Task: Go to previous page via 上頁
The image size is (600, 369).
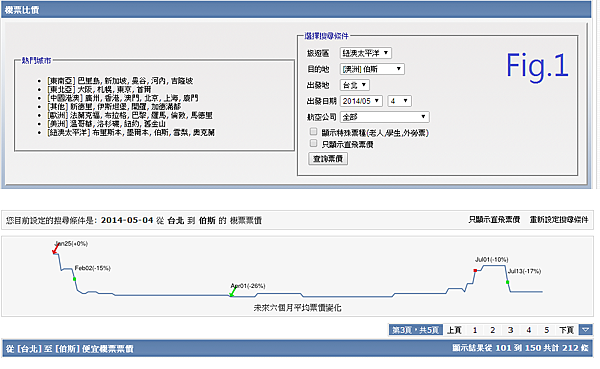Action: pos(454,330)
